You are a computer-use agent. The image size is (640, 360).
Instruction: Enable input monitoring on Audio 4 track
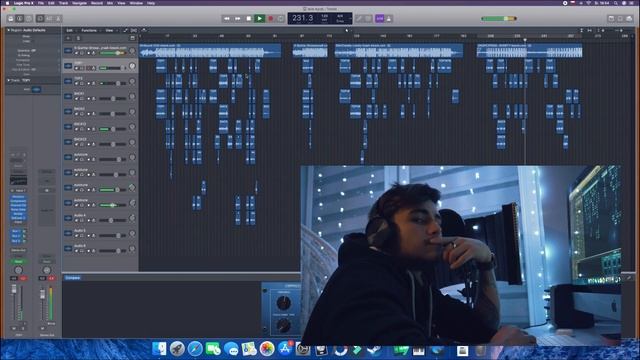point(93,220)
